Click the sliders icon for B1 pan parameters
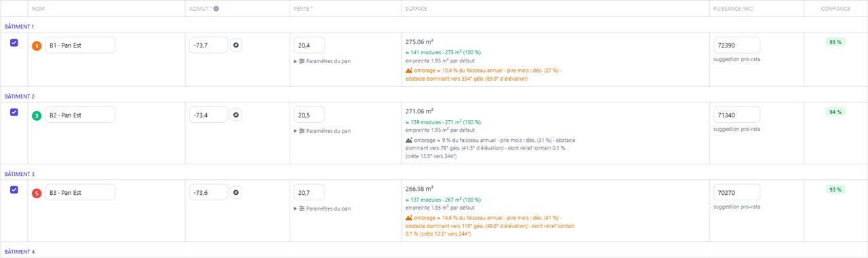 coord(302,61)
